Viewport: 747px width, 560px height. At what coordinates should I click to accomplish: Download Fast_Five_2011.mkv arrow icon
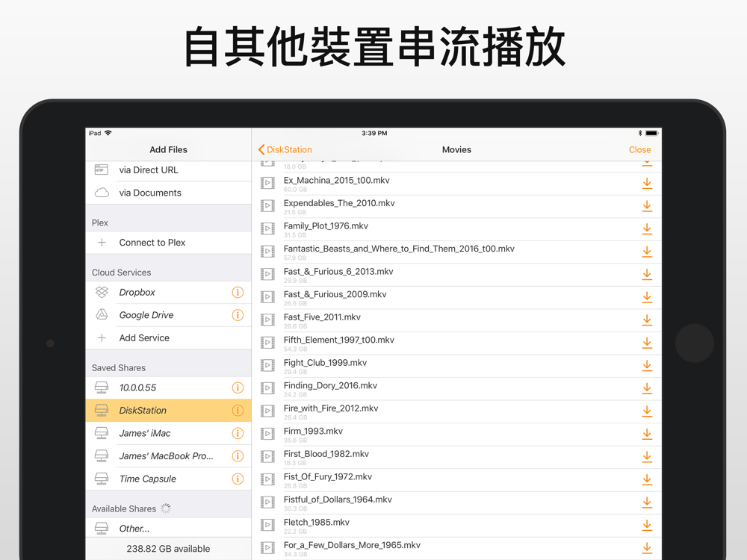click(647, 320)
